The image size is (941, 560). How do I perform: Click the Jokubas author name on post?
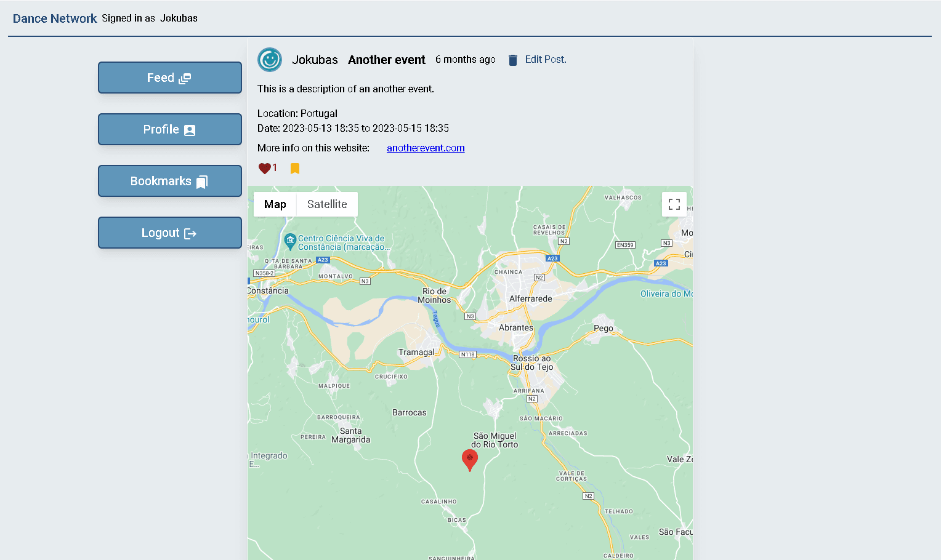(x=315, y=60)
